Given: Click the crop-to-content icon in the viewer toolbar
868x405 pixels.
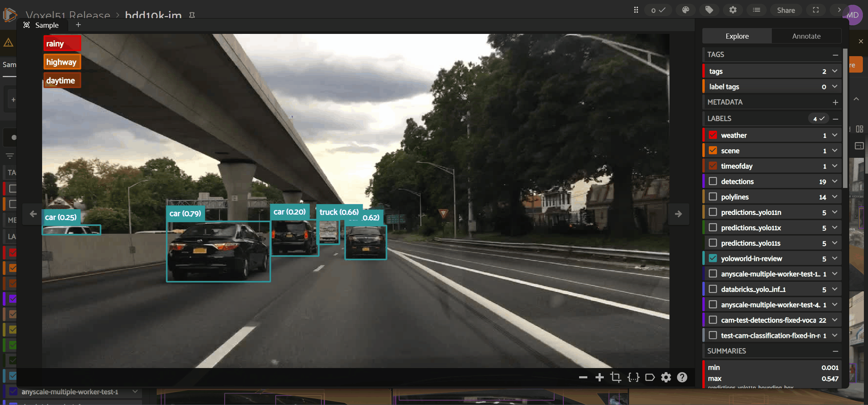Looking at the screenshot, I should (x=616, y=377).
